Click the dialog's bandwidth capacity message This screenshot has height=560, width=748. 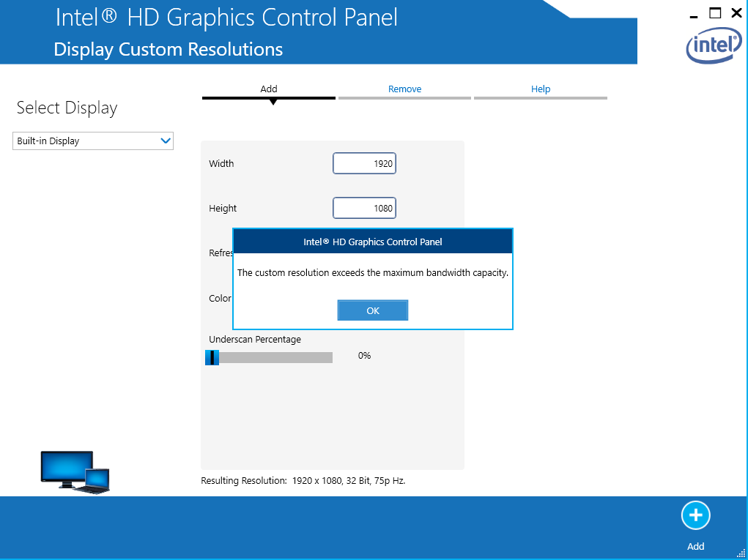coord(373,273)
